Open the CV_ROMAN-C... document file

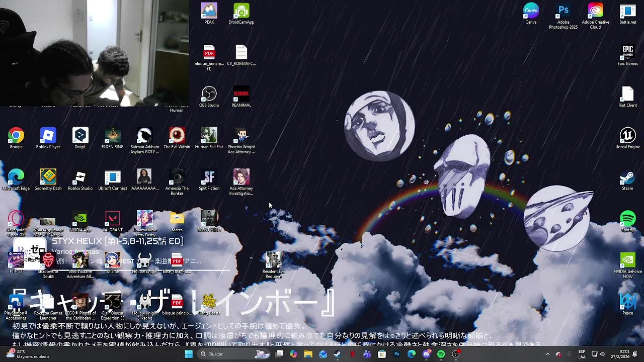coord(242,55)
